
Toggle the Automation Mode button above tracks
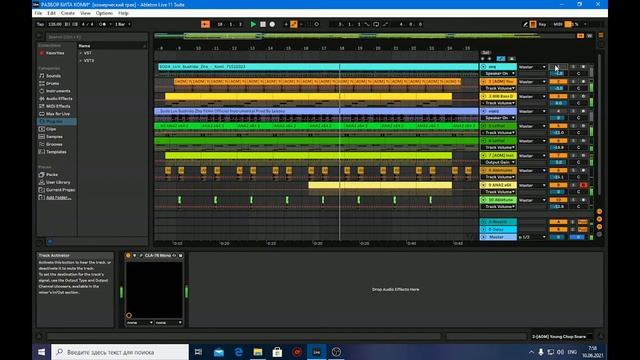click(501, 59)
